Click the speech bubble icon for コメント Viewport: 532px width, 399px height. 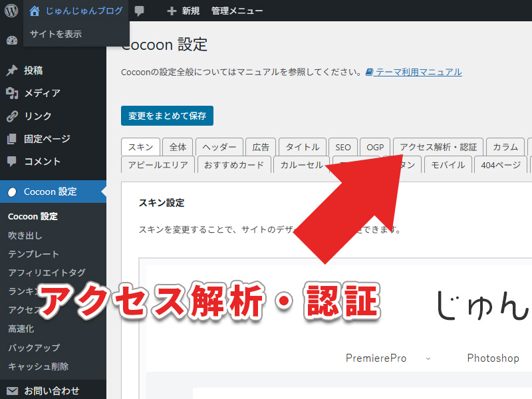12,162
